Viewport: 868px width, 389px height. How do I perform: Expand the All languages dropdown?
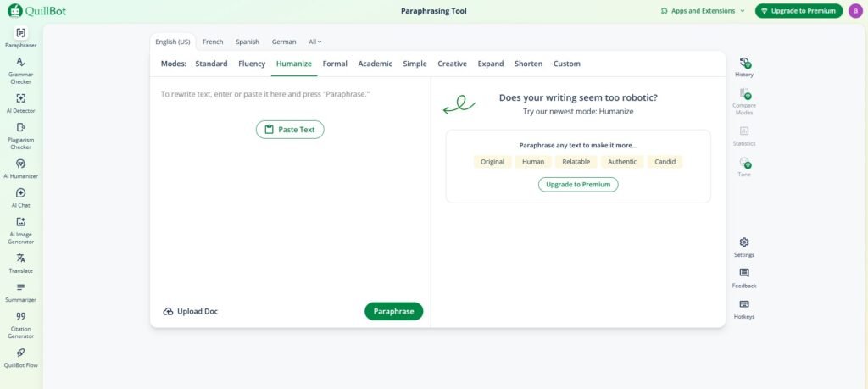pyautogui.click(x=314, y=42)
